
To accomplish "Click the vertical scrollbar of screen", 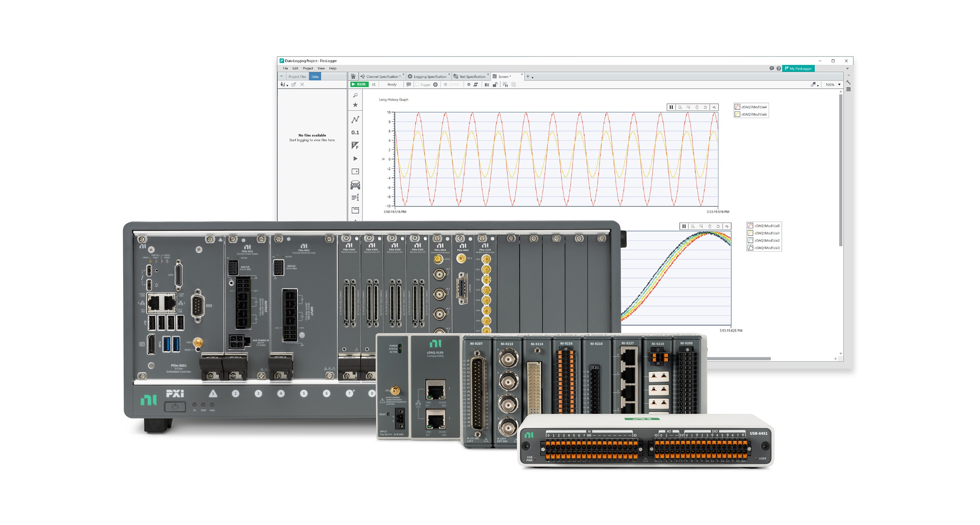I will click(841, 170).
